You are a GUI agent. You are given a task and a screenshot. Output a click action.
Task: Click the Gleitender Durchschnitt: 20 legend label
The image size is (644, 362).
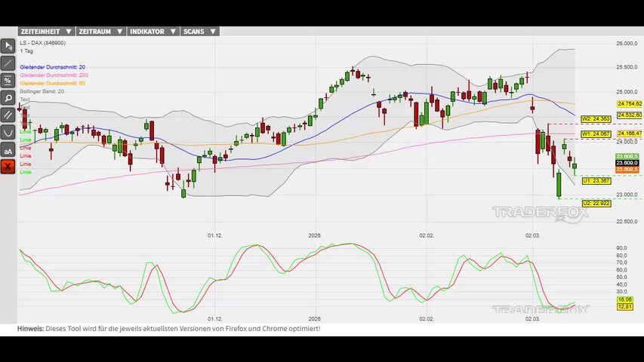[x=52, y=67]
